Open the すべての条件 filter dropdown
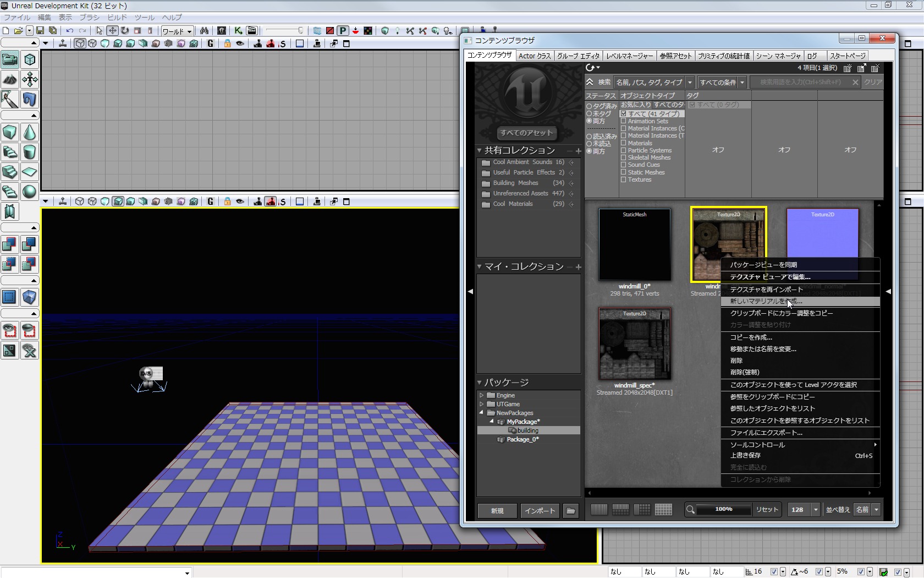 pyautogui.click(x=722, y=83)
